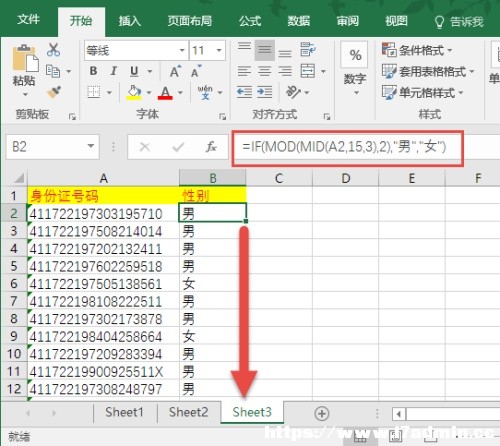Switch to the Sheet2 tab
Screen dimensions: 500x446
tap(188, 412)
